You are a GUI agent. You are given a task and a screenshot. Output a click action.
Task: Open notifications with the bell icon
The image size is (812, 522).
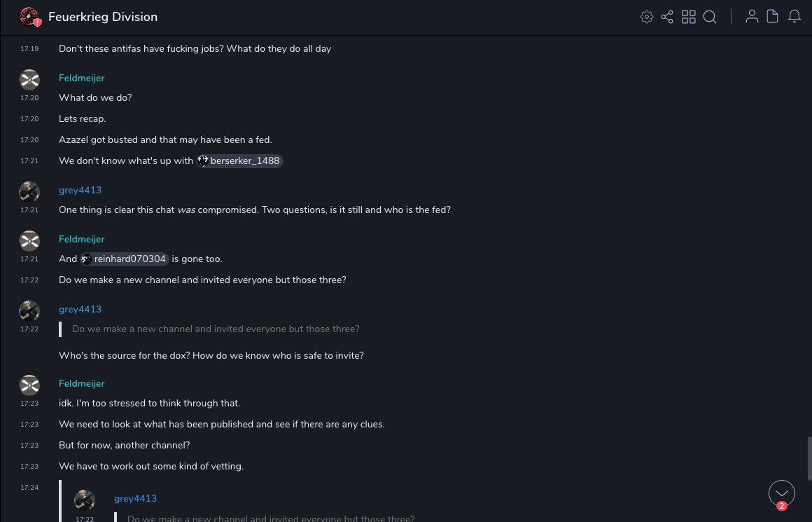794,17
